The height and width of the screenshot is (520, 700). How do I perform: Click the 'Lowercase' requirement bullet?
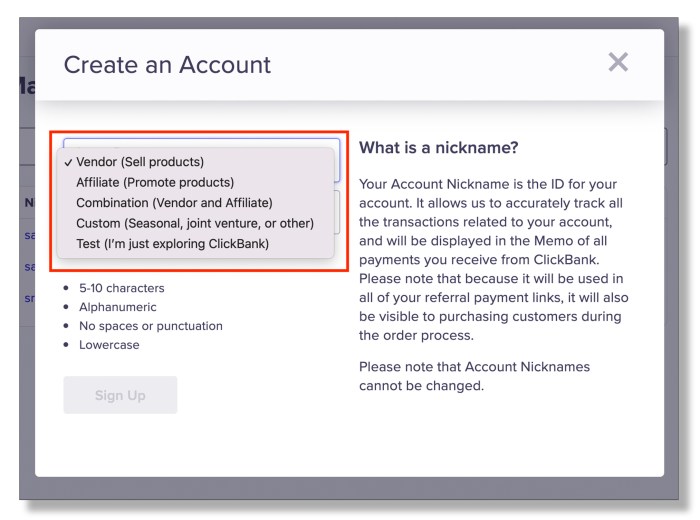click(x=109, y=345)
